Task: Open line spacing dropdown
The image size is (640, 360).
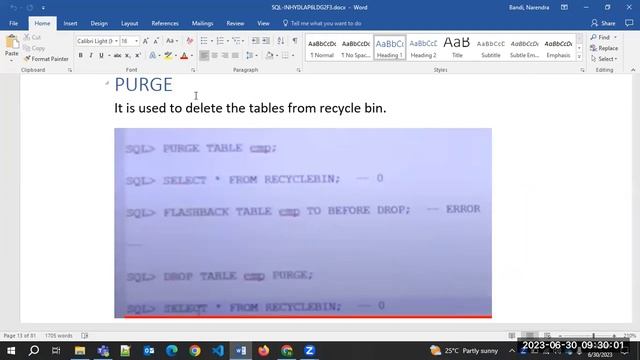Action: click(251, 55)
